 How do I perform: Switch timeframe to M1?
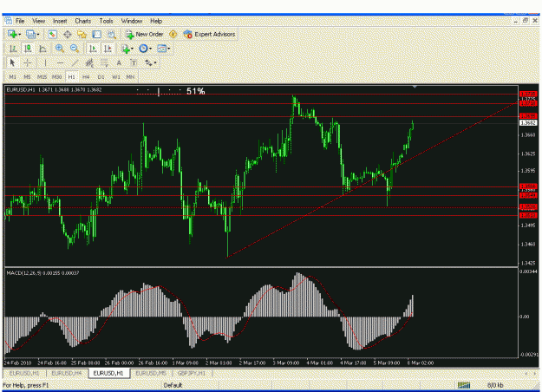[x=13, y=76]
